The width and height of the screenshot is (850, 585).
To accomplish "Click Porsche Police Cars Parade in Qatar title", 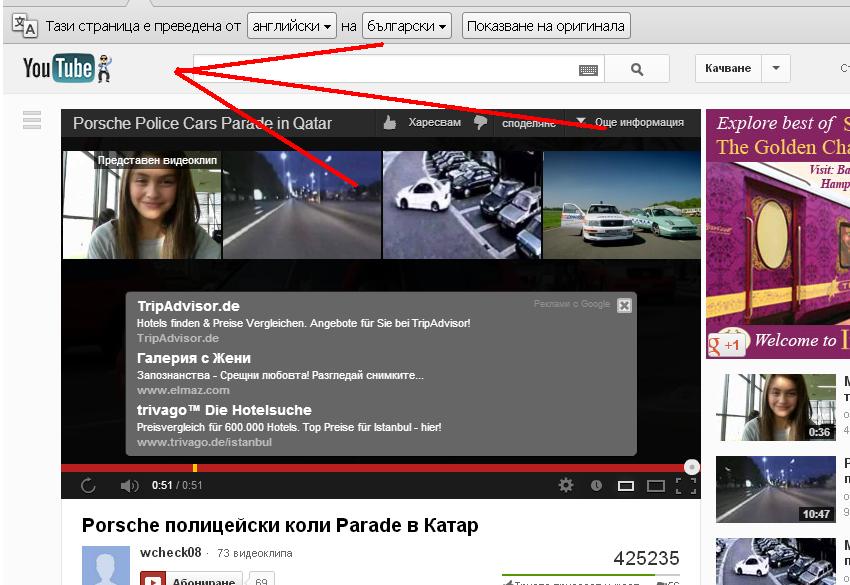I will point(202,124).
